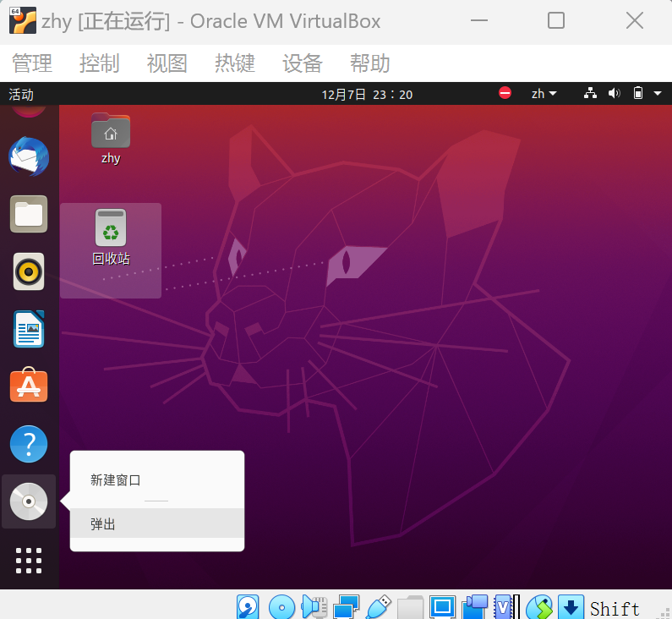The width and height of the screenshot is (672, 619).
Task: Choose 弹出 to eject the disc
Action: (157, 523)
